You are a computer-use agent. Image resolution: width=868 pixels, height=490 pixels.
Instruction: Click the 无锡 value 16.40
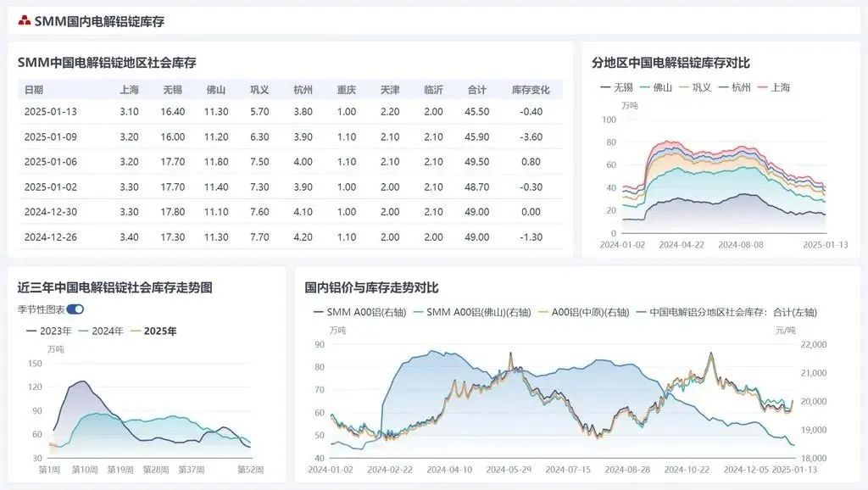(173, 112)
